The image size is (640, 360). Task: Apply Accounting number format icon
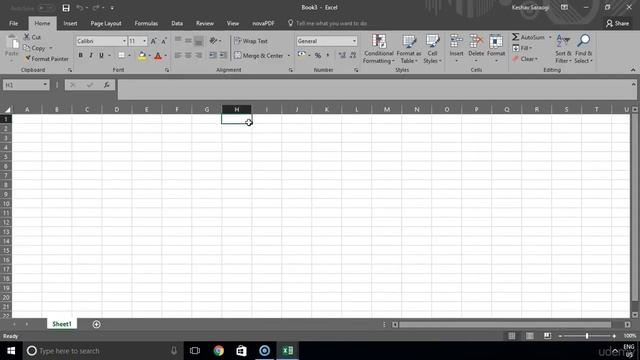click(301, 55)
